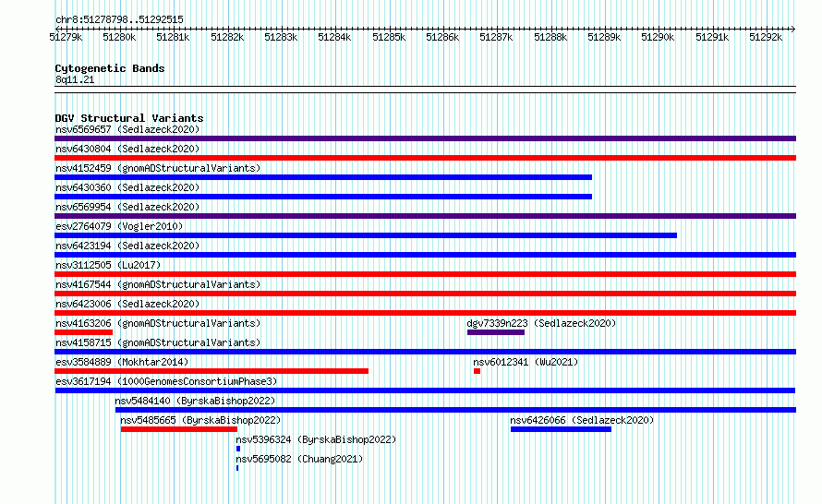The width and height of the screenshot is (822, 504).
Task: Click the Cytogenetic Bands track title
Action: pos(110,68)
